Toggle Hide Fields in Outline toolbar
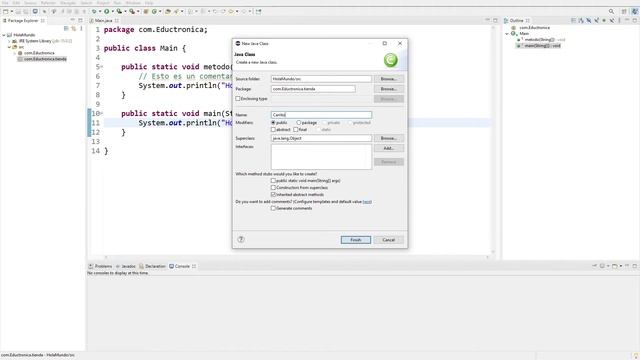The height and width of the screenshot is (360, 640). coord(589,20)
